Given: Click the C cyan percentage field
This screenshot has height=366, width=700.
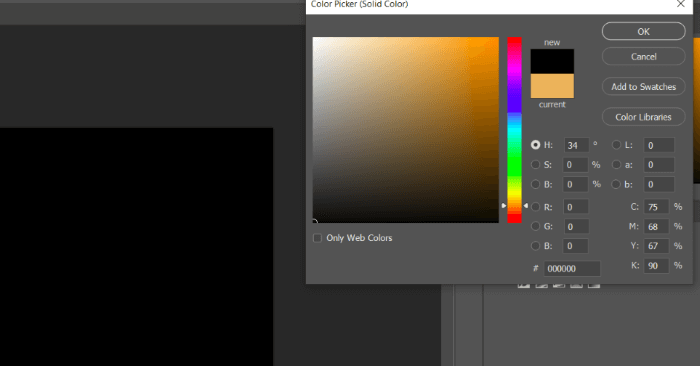Looking at the screenshot, I should pos(656,207).
